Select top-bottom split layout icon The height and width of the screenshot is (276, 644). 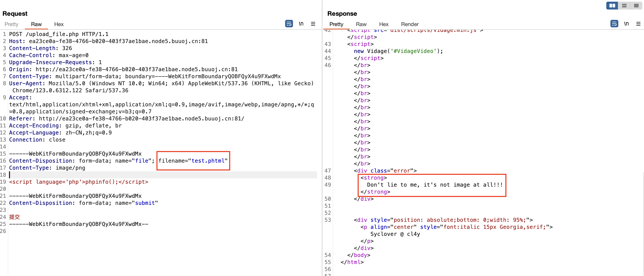[624, 6]
